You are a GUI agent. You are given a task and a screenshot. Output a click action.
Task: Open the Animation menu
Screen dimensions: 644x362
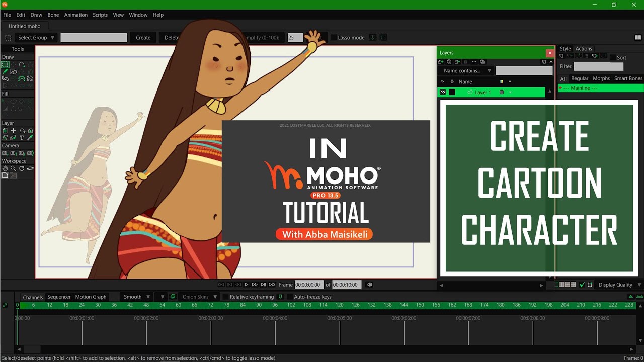75,15
